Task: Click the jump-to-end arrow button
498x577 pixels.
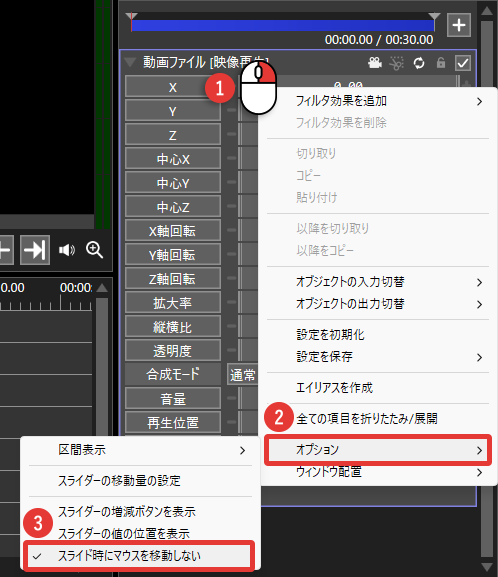Action: click(x=35, y=250)
